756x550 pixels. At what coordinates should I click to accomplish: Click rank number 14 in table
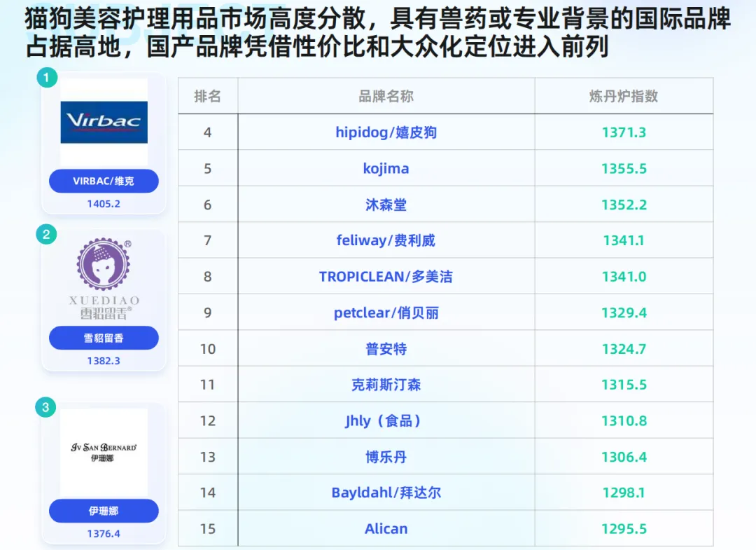click(207, 493)
